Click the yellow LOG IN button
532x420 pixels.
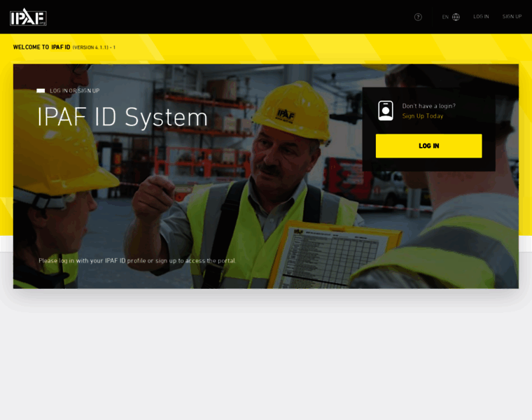pos(428,146)
